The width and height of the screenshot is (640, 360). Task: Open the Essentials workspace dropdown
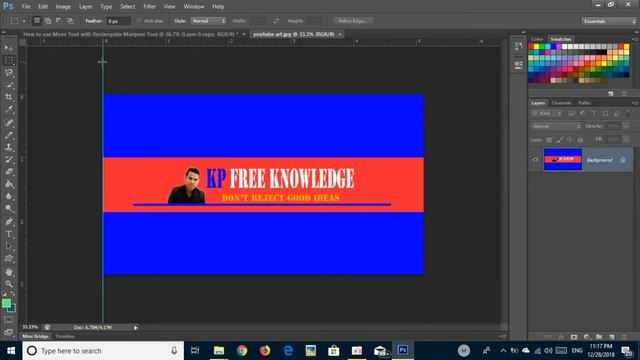pyautogui.click(x=609, y=21)
